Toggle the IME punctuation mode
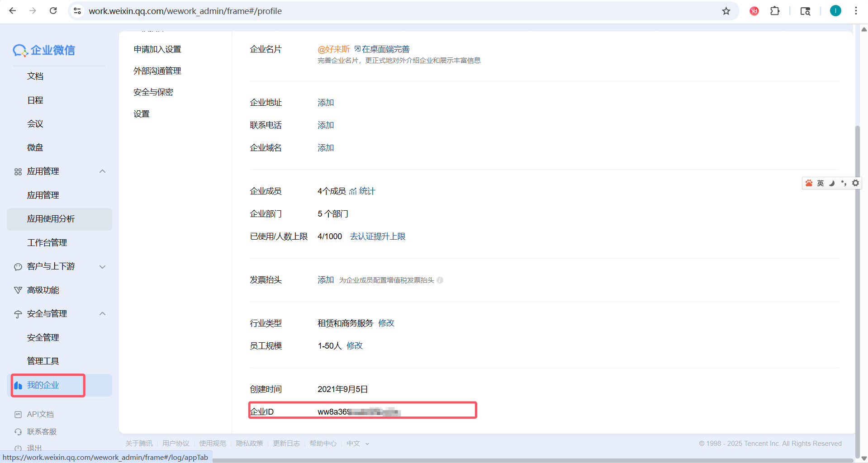This screenshot has height=463, width=868. pyautogui.click(x=844, y=183)
